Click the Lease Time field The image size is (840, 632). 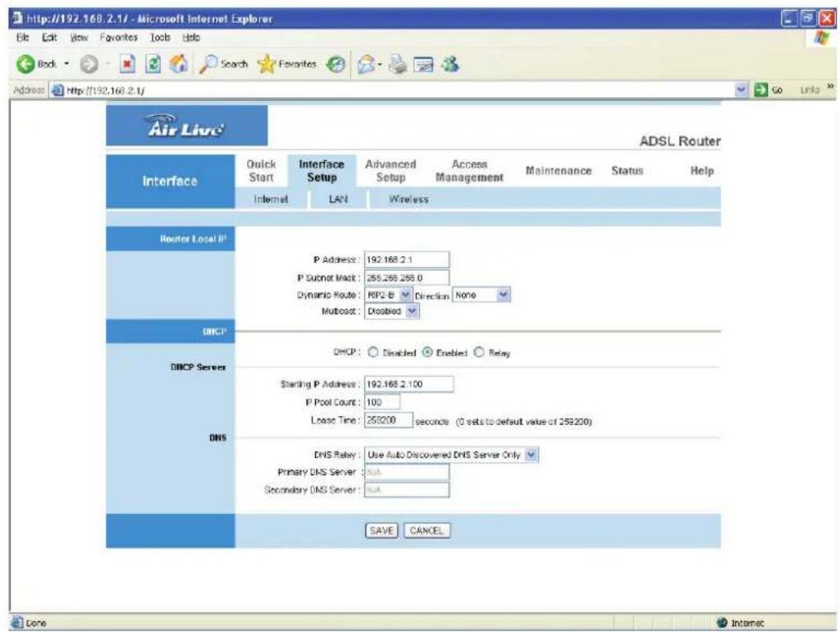[388, 420]
